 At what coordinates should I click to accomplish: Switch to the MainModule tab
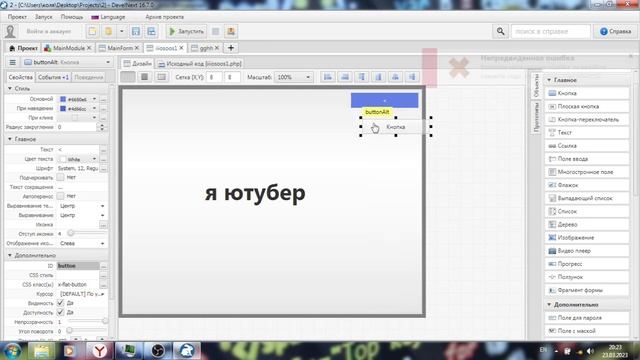coord(68,48)
